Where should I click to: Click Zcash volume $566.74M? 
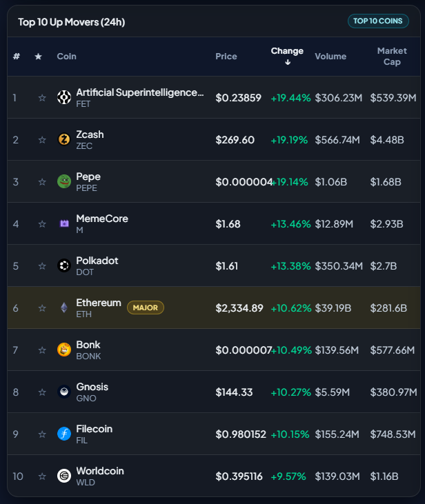[337, 140]
